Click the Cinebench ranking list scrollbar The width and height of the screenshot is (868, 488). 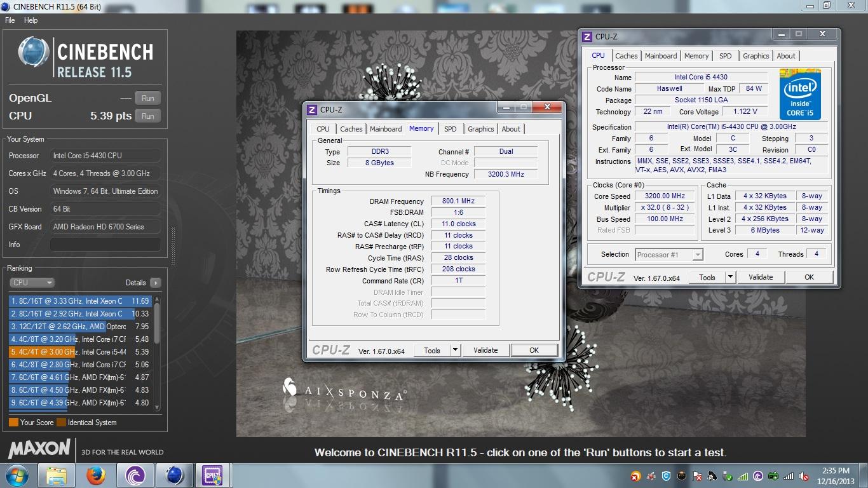click(157, 353)
